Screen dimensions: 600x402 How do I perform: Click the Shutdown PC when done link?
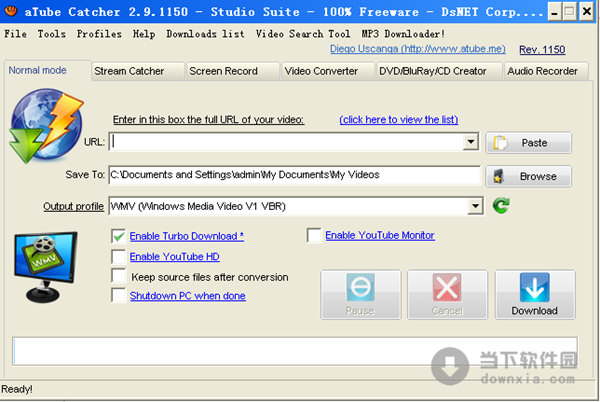pos(188,296)
